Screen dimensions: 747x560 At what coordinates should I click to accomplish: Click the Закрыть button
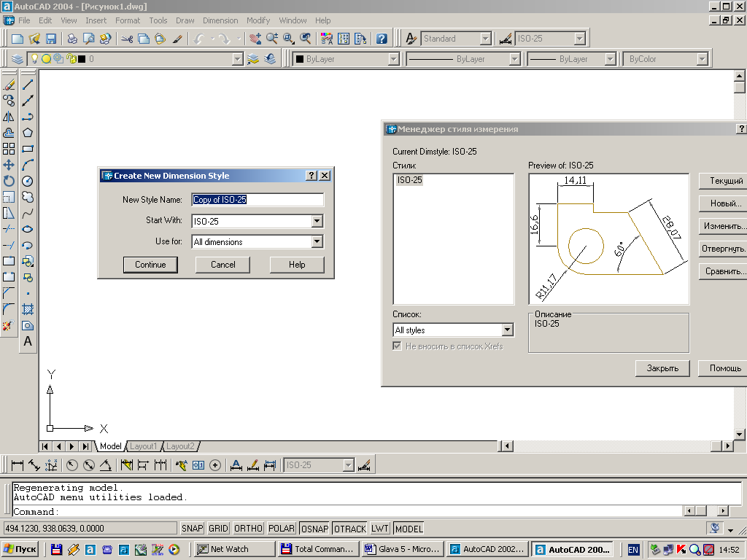tap(662, 368)
